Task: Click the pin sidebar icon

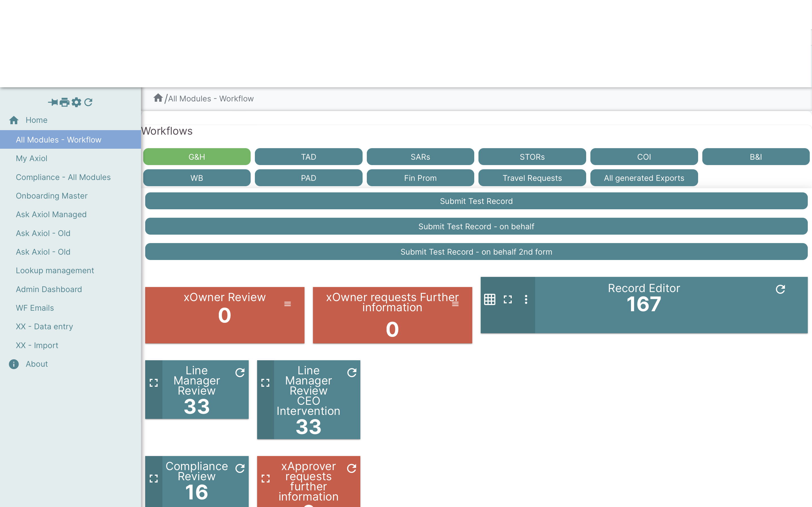Action: click(53, 102)
